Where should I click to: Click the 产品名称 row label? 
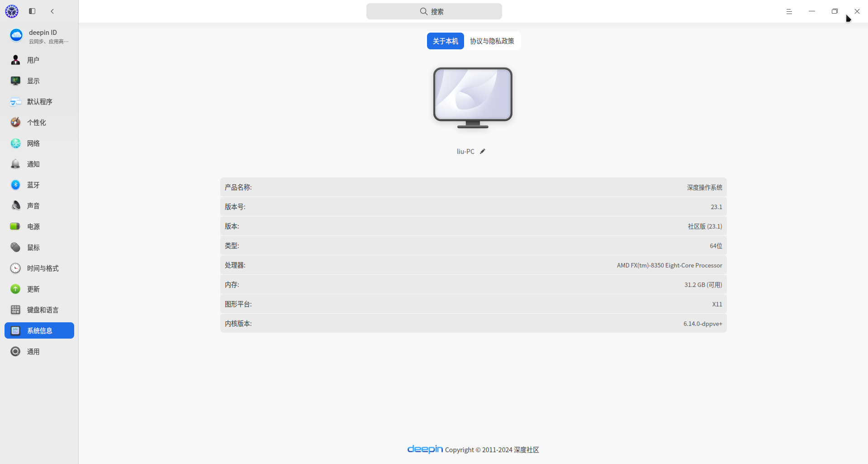[238, 187]
